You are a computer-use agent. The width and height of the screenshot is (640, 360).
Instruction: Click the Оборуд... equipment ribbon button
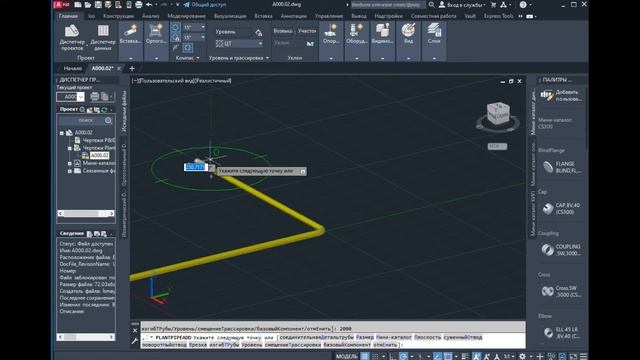(x=356, y=34)
